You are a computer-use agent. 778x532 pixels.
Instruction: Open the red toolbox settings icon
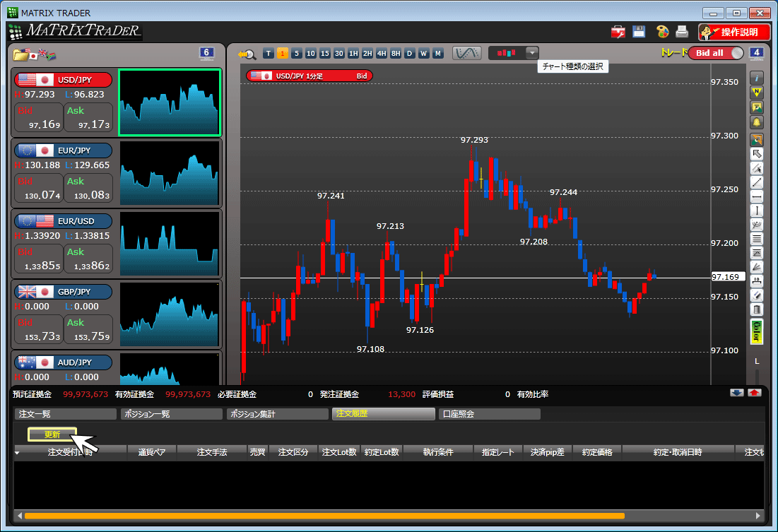[618, 32]
